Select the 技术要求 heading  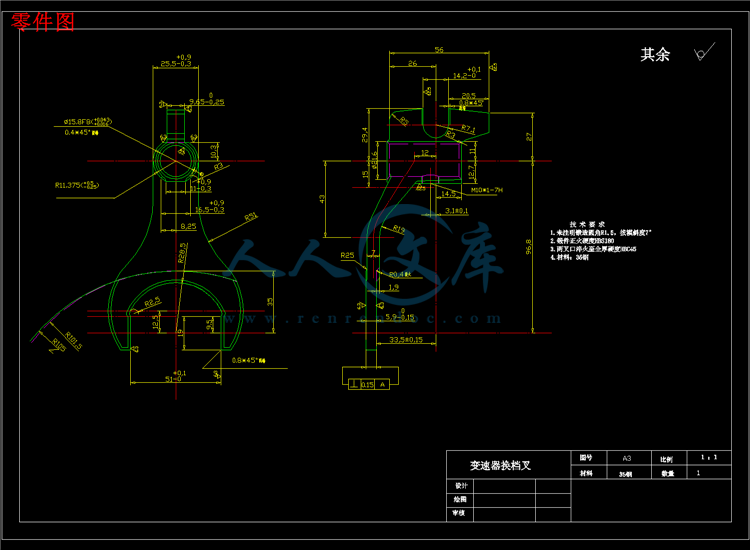(587, 224)
